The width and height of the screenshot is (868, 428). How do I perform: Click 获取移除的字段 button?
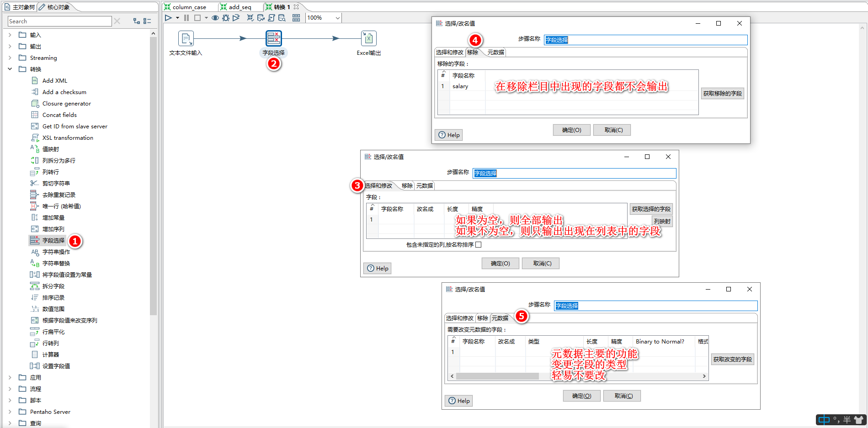click(x=723, y=93)
